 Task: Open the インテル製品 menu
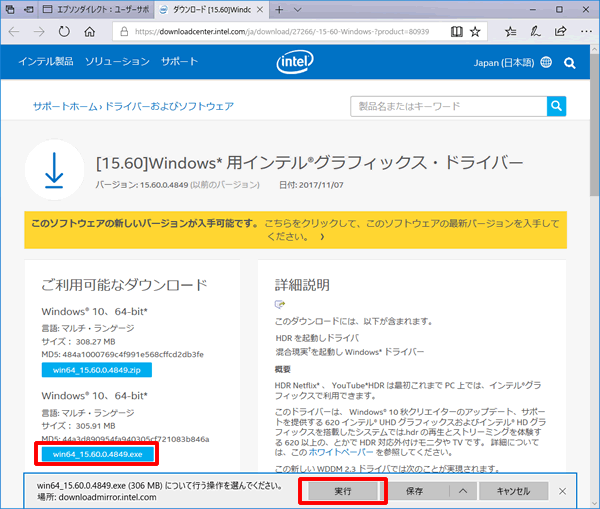[46, 62]
